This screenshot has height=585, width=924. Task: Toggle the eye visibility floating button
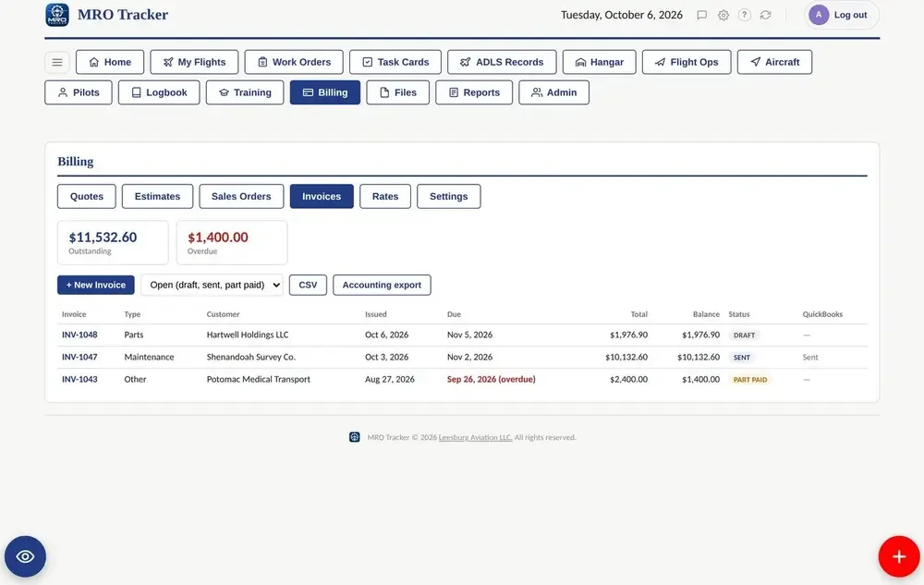click(25, 556)
